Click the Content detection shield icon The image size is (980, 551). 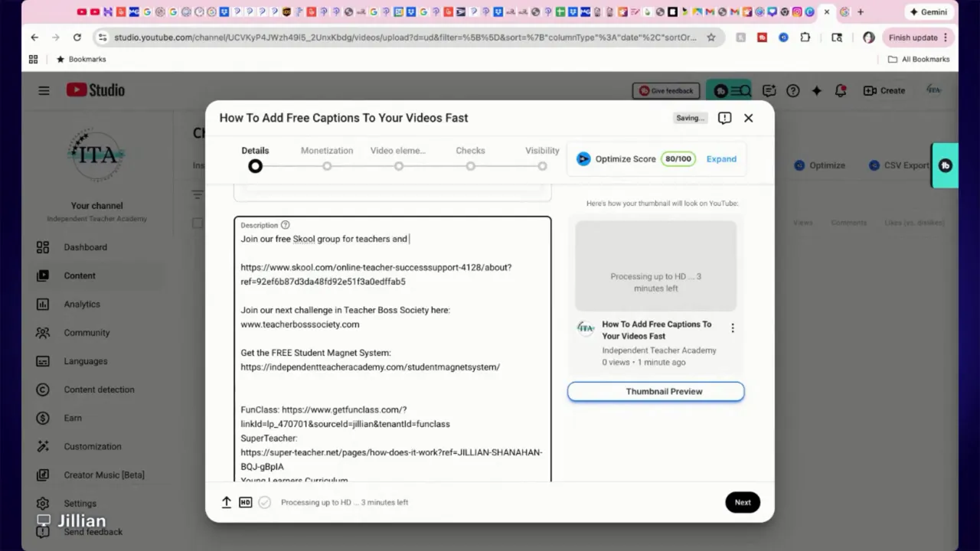click(42, 390)
